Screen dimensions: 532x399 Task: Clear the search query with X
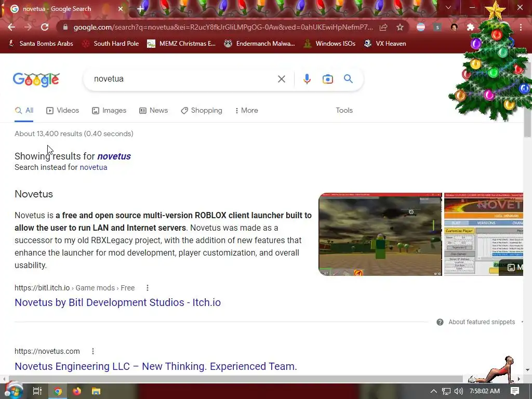point(281,79)
